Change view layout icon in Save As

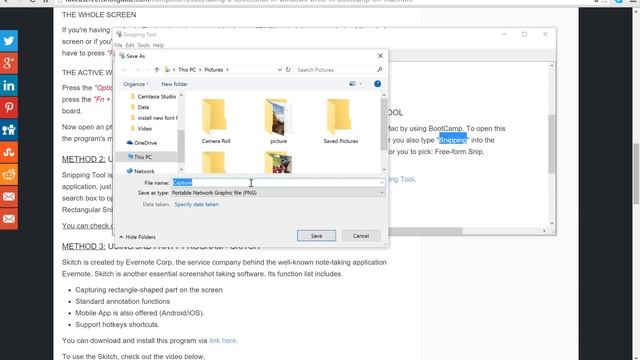pyautogui.click(x=352, y=84)
